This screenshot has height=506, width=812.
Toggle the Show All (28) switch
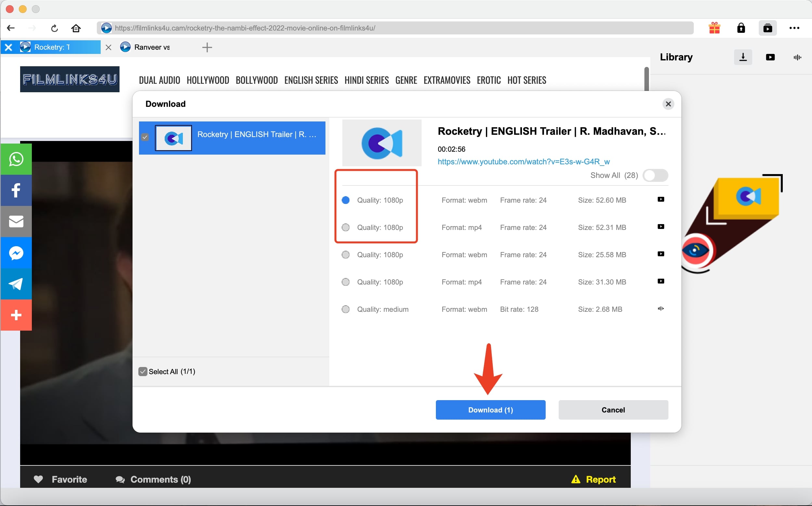tap(655, 175)
